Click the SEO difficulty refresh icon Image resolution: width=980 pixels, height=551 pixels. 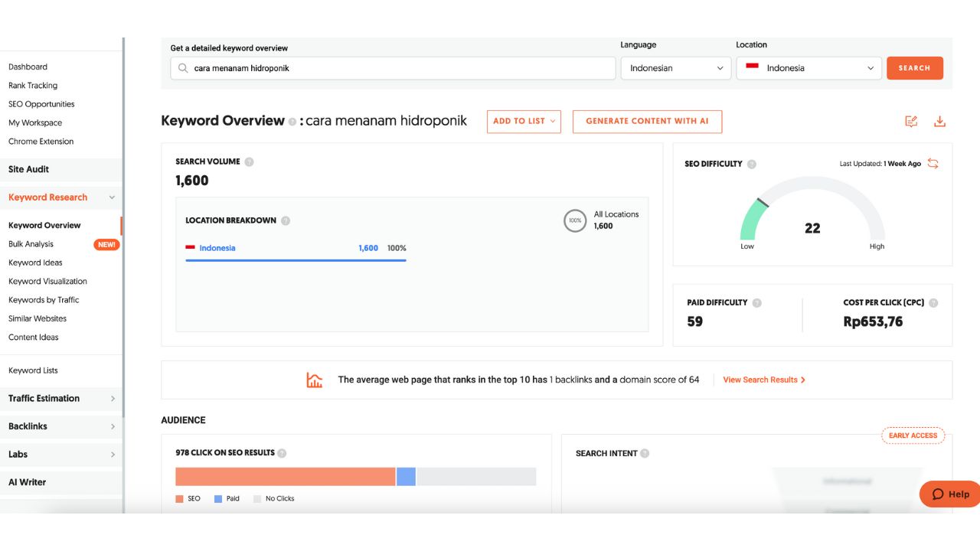click(933, 163)
